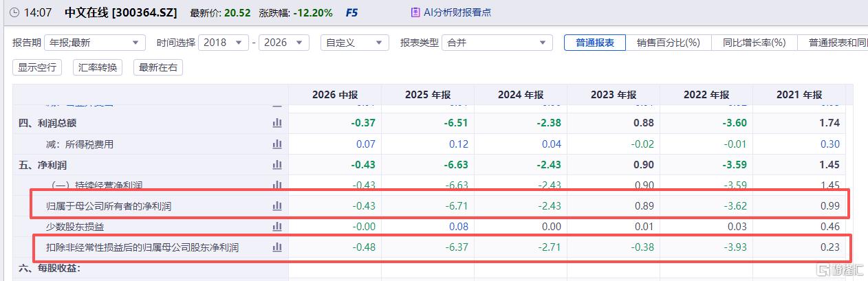
Task: Click value 0.08 in 少数股东损益 row
Action: [x=459, y=226]
